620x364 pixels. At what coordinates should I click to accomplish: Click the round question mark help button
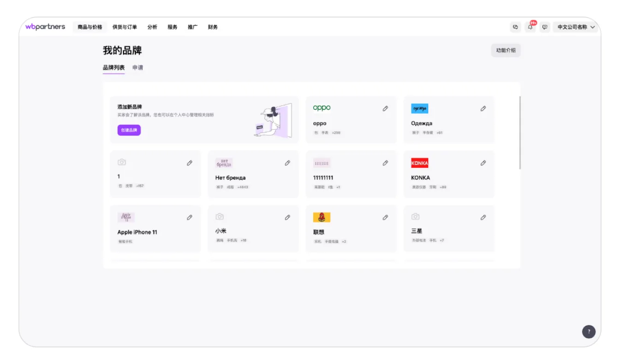[589, 331]
